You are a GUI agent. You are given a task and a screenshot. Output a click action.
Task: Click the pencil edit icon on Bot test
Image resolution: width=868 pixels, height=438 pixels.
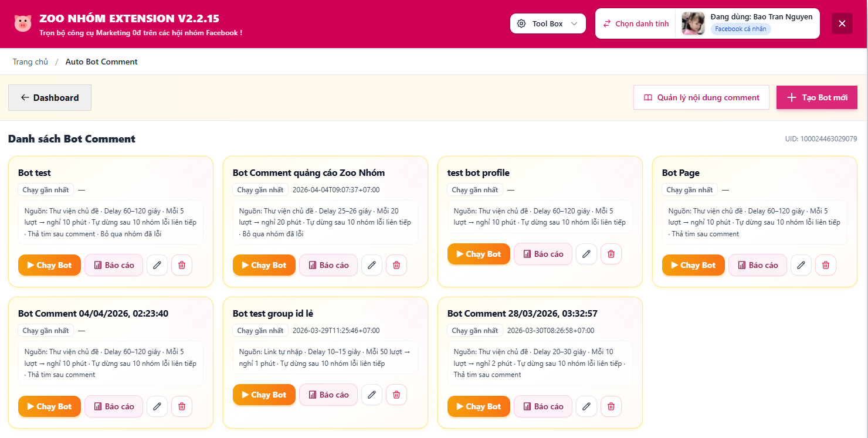[x=157, y=265]
